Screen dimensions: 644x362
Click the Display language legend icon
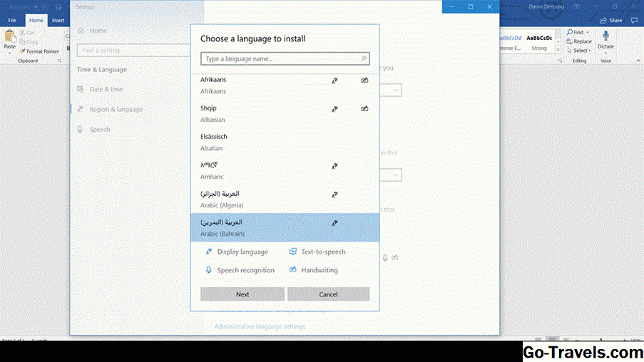click(209, 252)
